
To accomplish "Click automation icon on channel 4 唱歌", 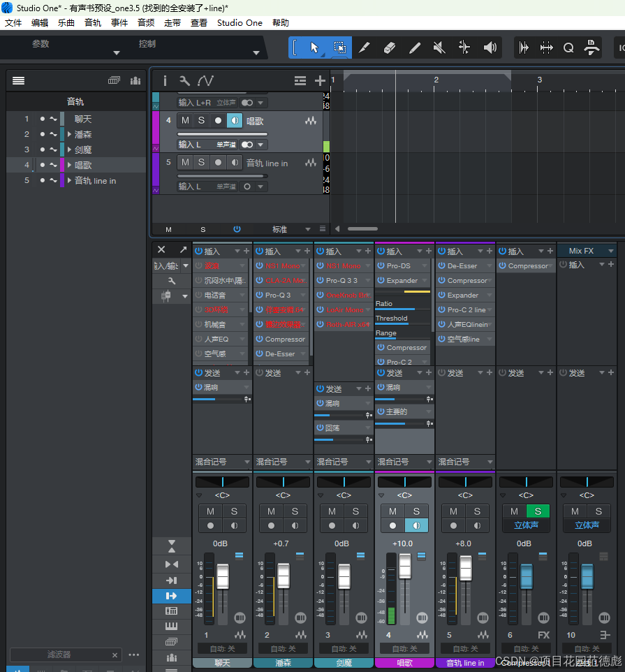I will pyautogui.click(x=422, y=635).
